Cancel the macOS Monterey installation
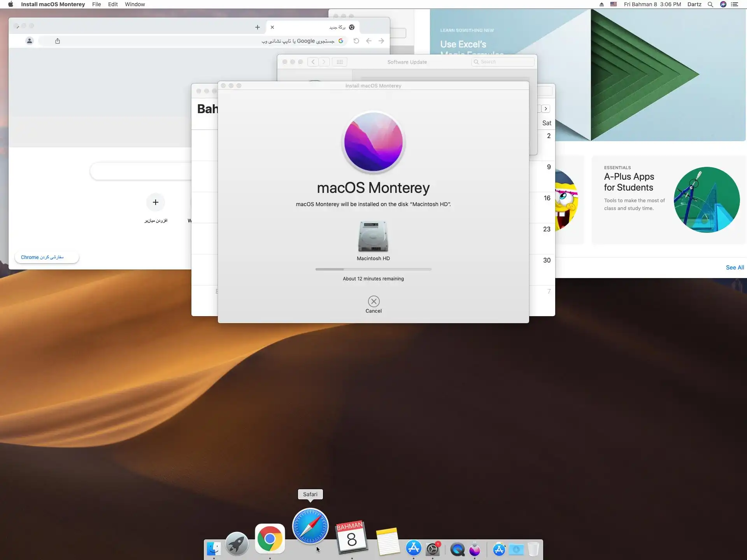 click(373, 301)
